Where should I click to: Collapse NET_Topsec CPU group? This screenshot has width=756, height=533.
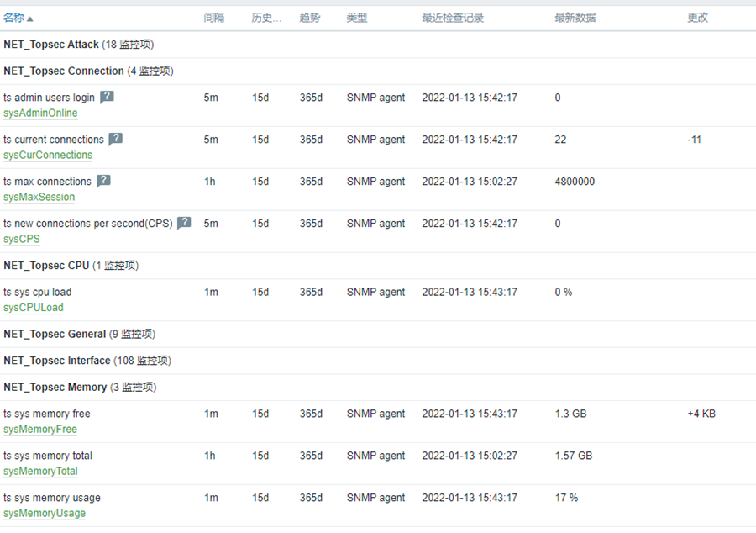71,266
